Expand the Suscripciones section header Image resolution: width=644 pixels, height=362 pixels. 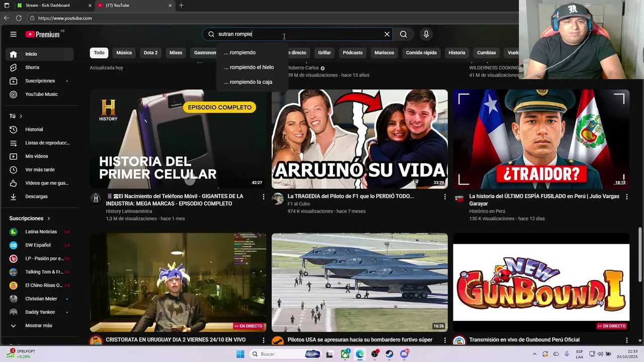click(30, 218)
